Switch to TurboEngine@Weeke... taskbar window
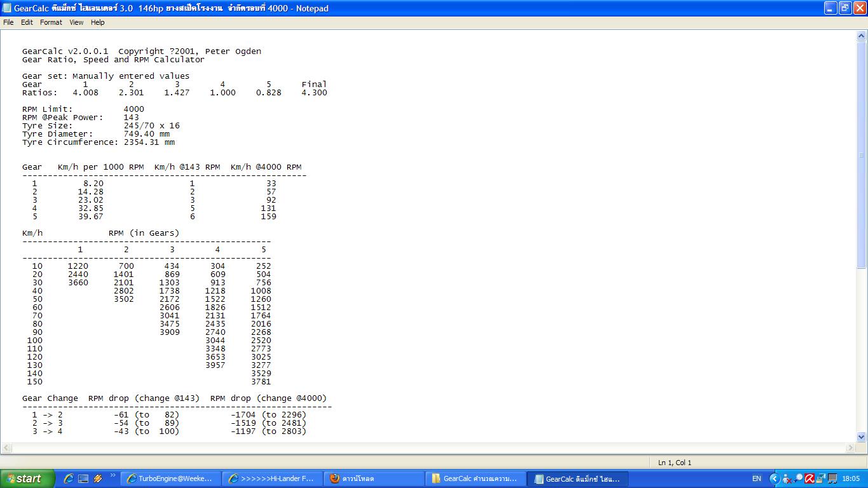Image resolution: width=868 pixels, height=488 pixels. (x=172, y=478)
